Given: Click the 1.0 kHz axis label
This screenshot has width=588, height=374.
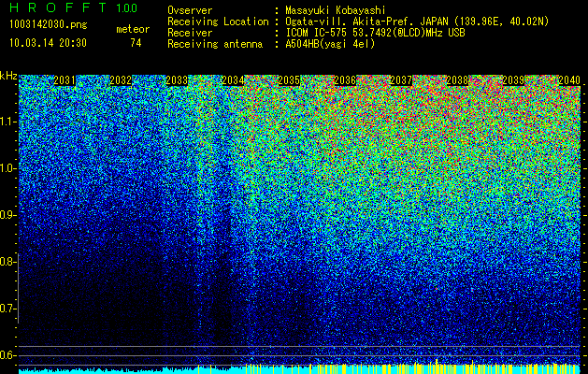Looking at the screenshot, I should point(7,168).
